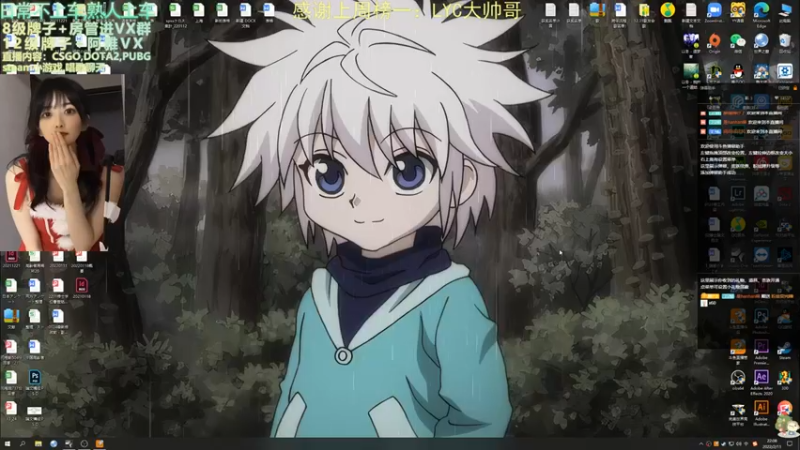Open the Origin desktop shortcut
The height and width of the screenshot is (450, 800).
[714, 41]
